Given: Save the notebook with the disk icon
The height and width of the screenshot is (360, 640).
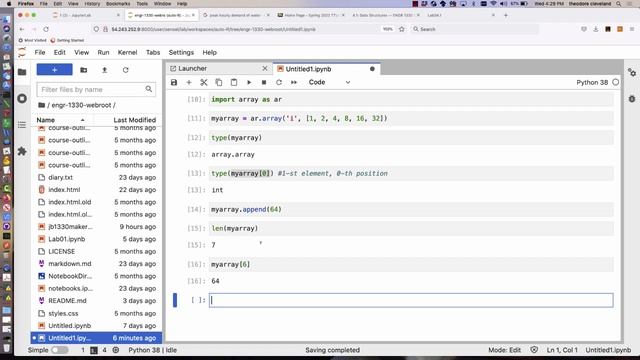Looking at the screenshot, I should pos(174,82).
